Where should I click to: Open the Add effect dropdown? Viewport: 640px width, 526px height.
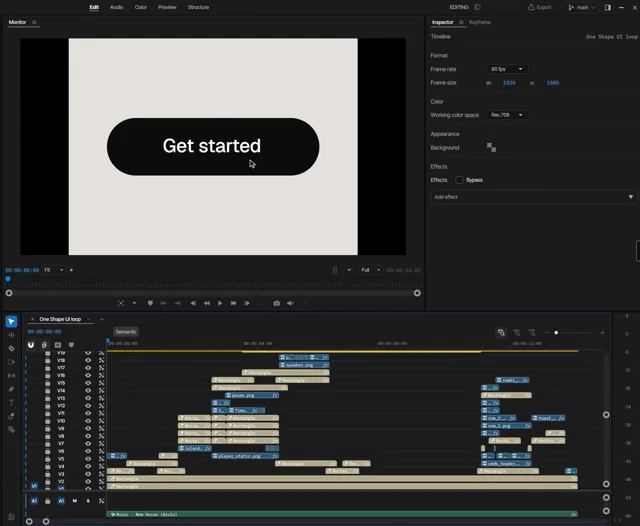coord(533,197)
